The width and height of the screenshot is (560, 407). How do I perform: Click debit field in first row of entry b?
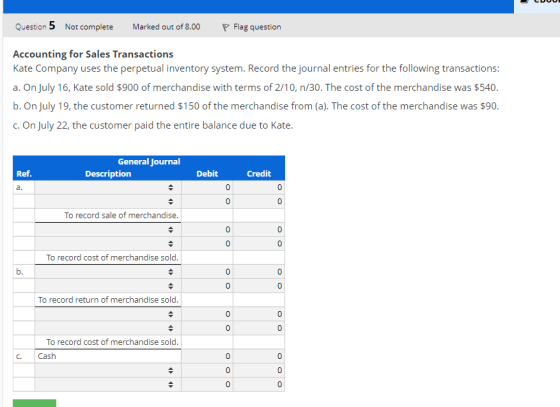click(207, 272)
